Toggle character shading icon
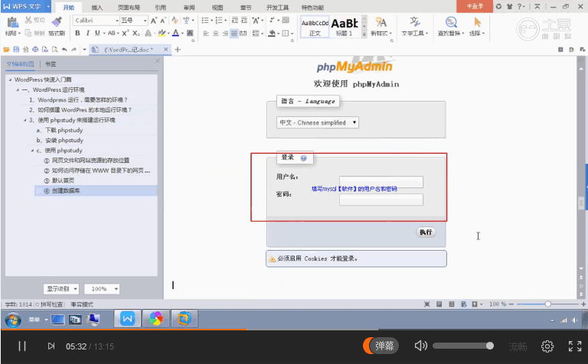 coord(190,34)
